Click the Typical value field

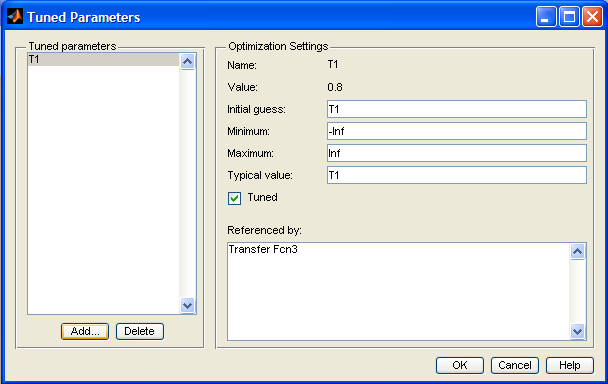pyautogui.click(x=457, y=175)
